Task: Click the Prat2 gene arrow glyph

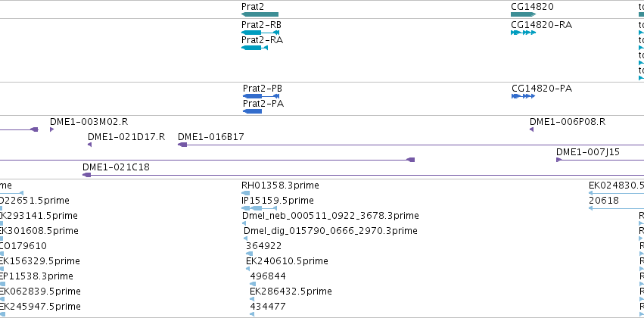Action: (x=260, y=14)
